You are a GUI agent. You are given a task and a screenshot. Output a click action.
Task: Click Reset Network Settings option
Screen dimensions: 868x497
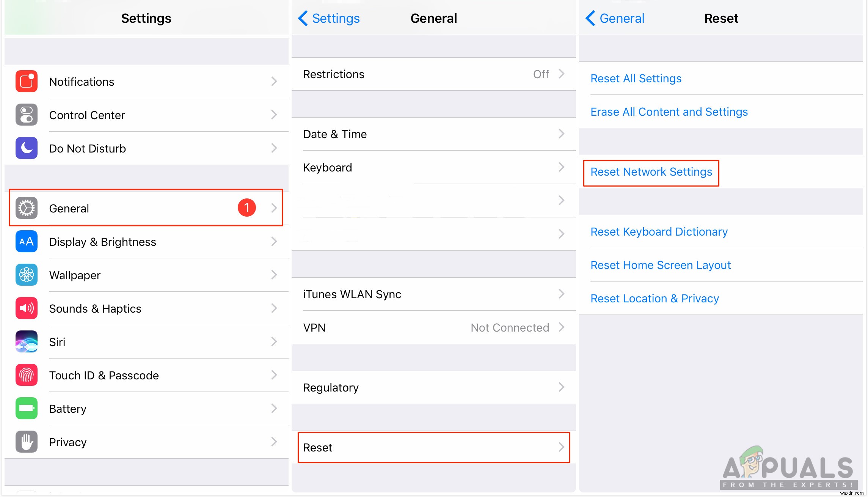[x=651, y=172]
